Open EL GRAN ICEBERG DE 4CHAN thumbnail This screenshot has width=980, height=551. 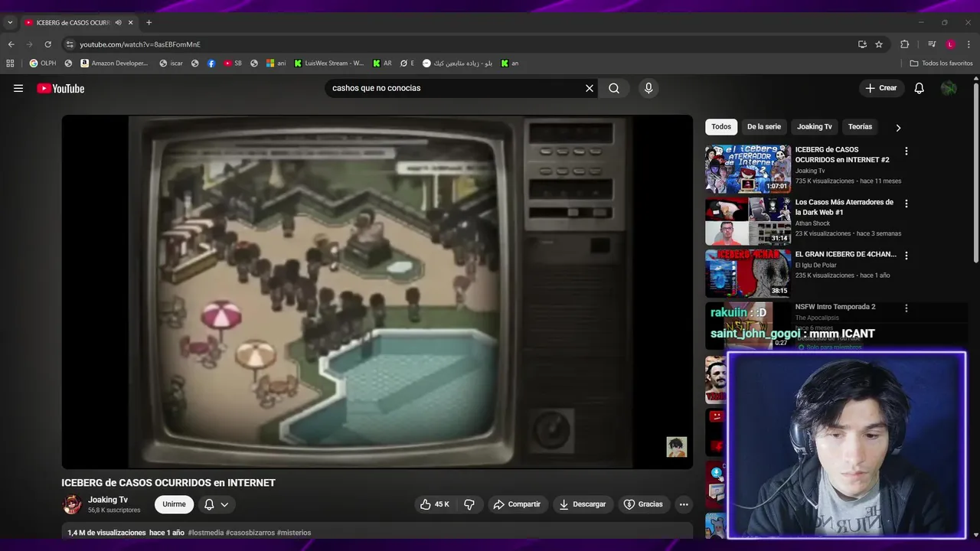click(x=748, y=272)
